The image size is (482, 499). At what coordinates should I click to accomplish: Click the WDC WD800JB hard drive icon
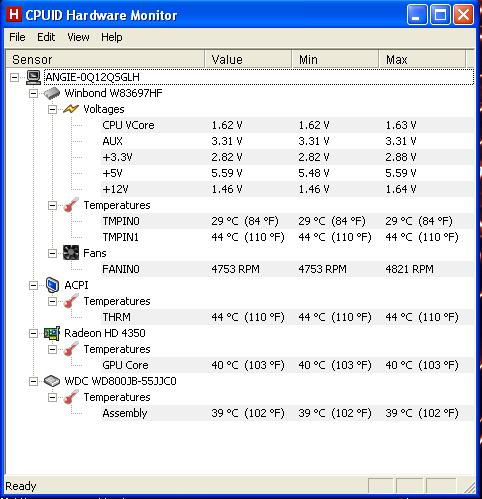(52, 381)
